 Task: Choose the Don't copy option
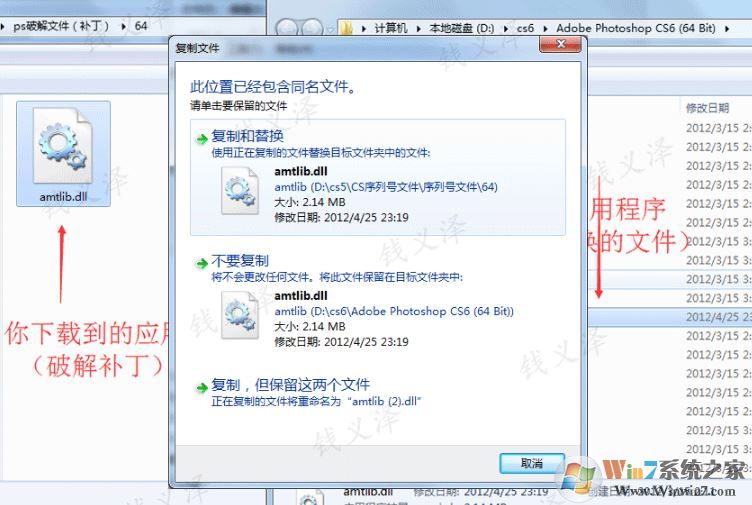tap(377, 302)
